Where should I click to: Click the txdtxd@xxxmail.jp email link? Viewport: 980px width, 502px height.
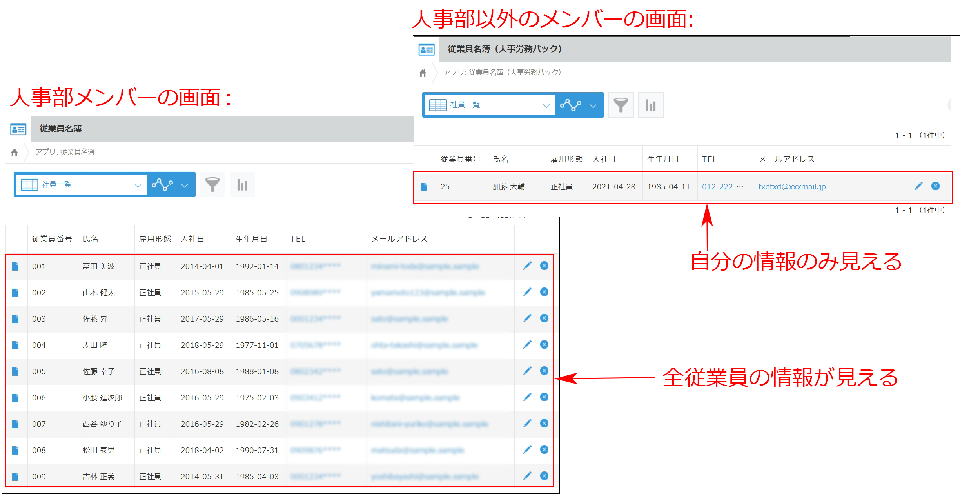[792, 186]
